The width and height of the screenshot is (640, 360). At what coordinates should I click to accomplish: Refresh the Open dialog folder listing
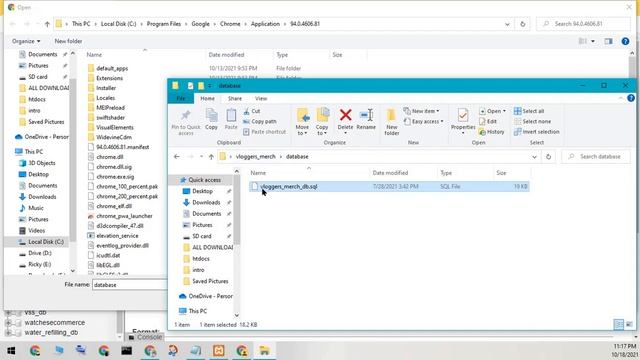[522, 24]
